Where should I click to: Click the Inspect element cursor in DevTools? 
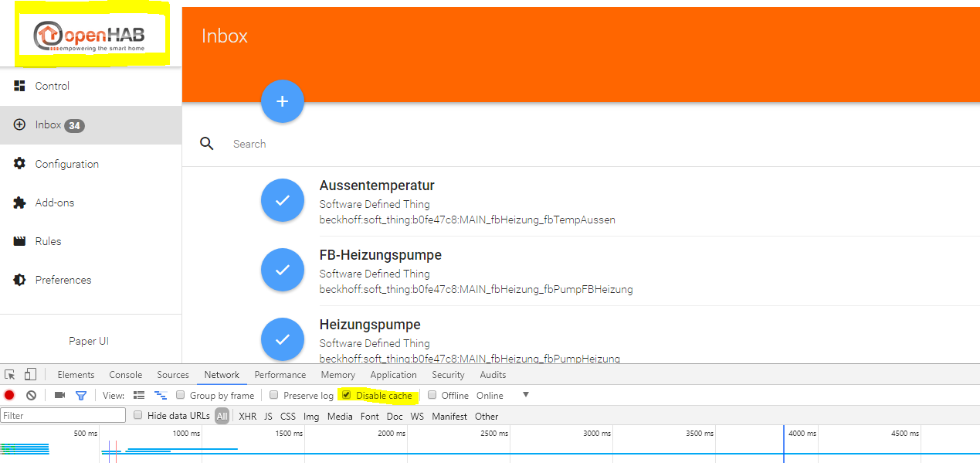(x=10, y=374)
